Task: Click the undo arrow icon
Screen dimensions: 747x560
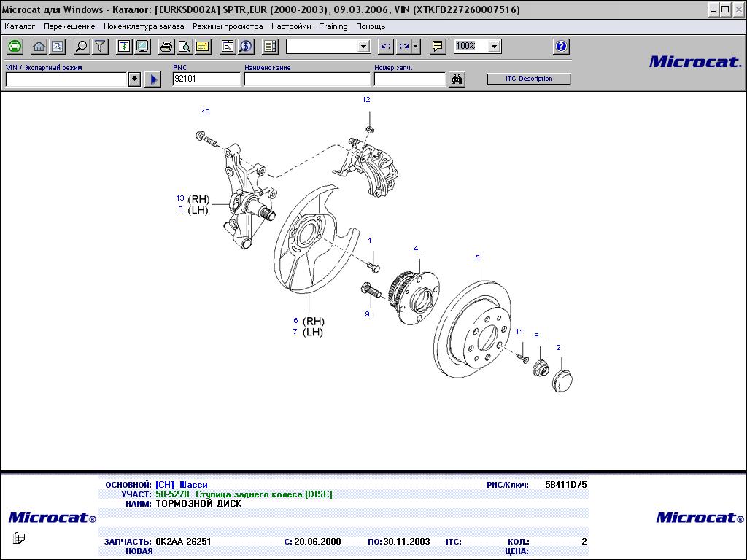Action: [x=386, y=47]
